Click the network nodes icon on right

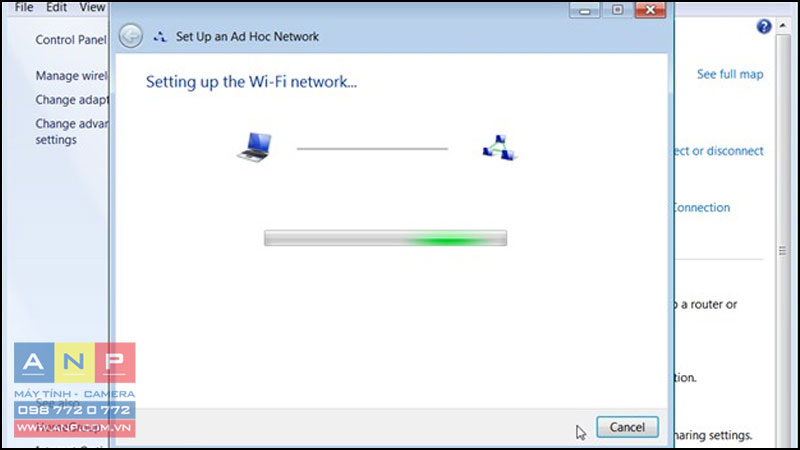(x=499, y=148)
